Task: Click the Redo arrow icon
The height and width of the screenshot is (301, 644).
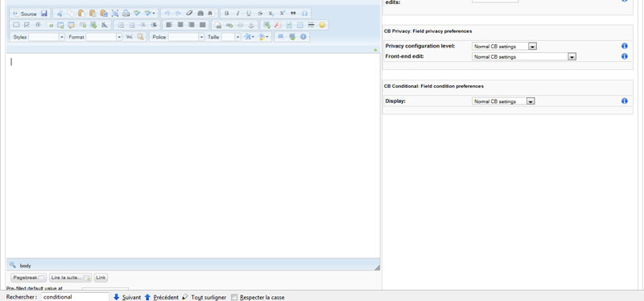Action: (178, 14)
